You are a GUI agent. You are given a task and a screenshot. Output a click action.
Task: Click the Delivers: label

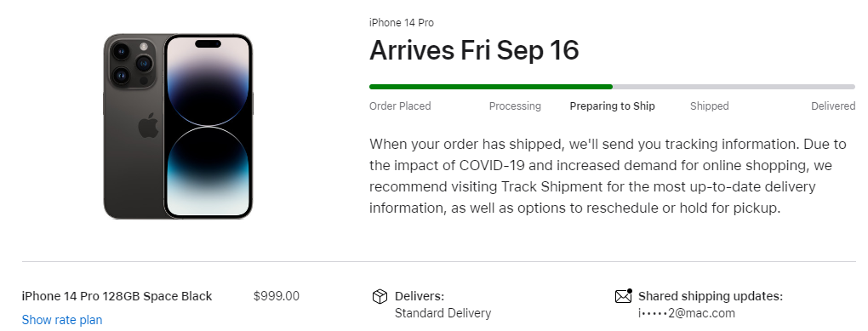pos(419,296)
